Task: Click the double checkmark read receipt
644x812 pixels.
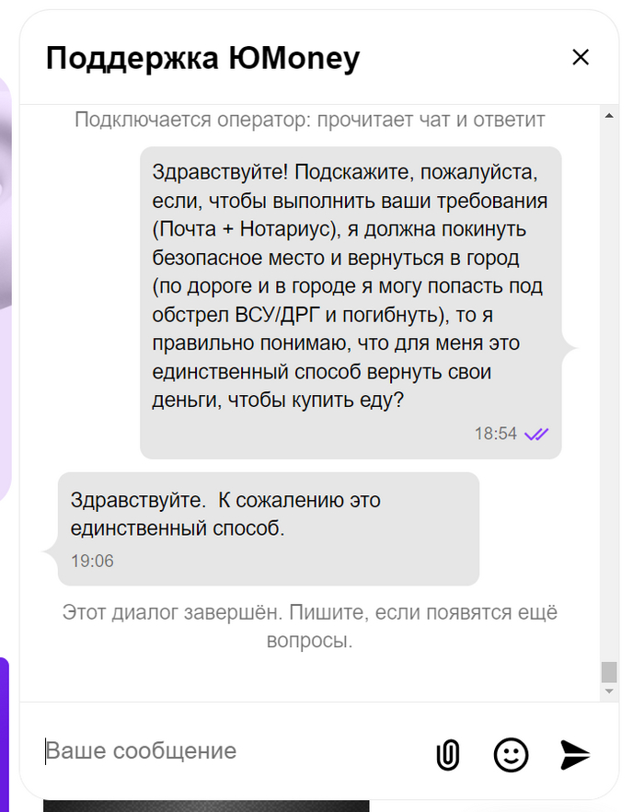Action: point(536,434)
